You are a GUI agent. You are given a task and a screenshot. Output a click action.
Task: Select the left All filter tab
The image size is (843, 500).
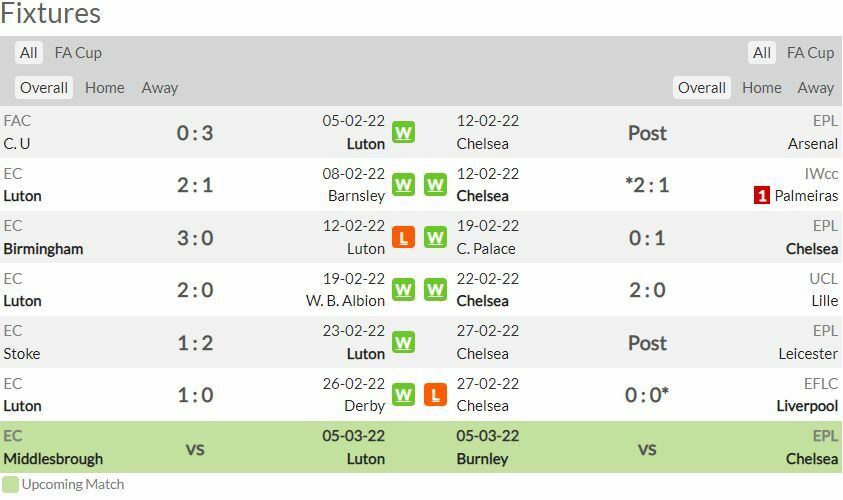click(29, 53)
